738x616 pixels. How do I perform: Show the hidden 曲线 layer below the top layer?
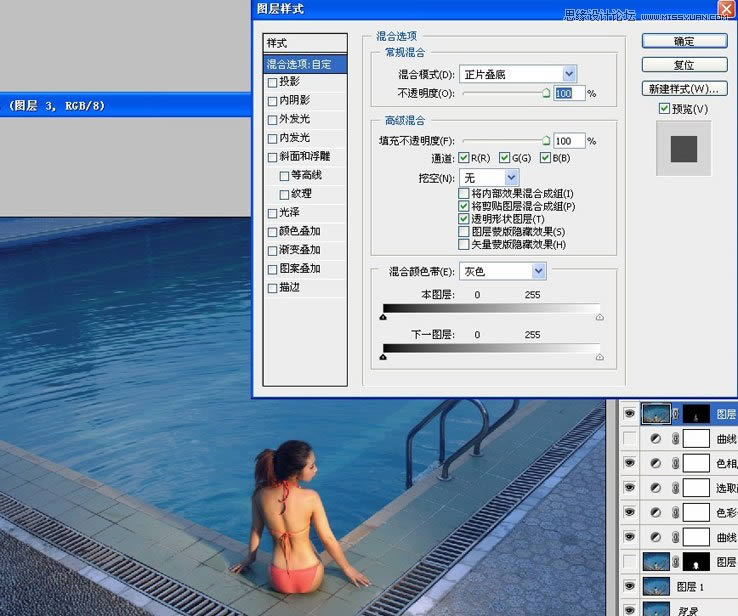click(x=629, y=438)
